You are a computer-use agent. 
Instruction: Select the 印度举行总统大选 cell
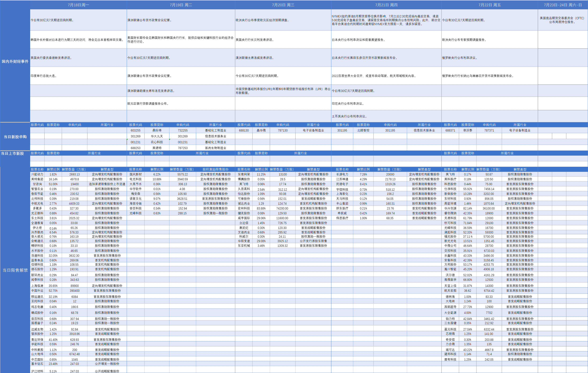click(78, 76)
